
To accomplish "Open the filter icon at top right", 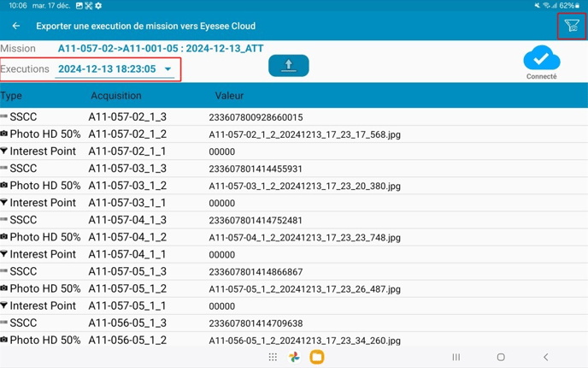I will point(571,27).
